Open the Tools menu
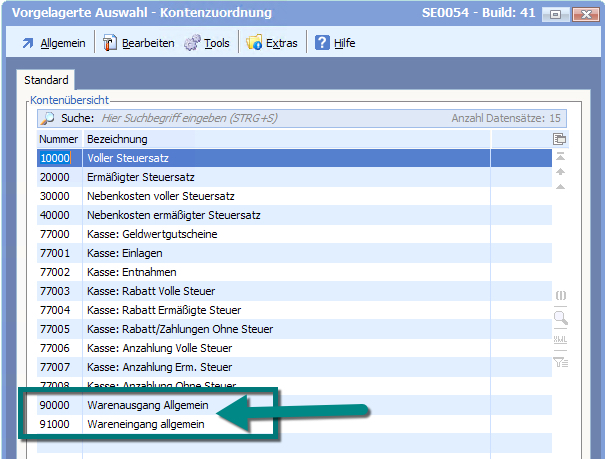The height and width of the screenshot is (459, 605). click(207, 43)
